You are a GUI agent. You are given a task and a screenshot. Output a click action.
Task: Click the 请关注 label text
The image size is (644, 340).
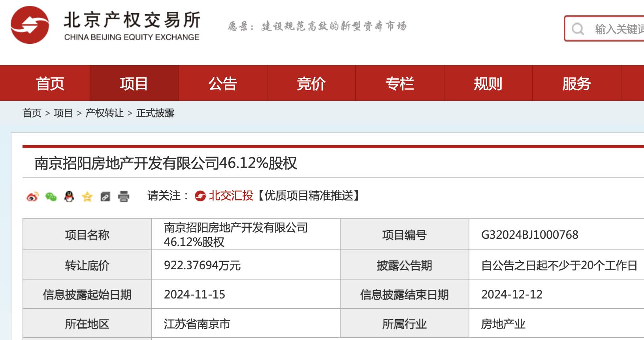168,196
